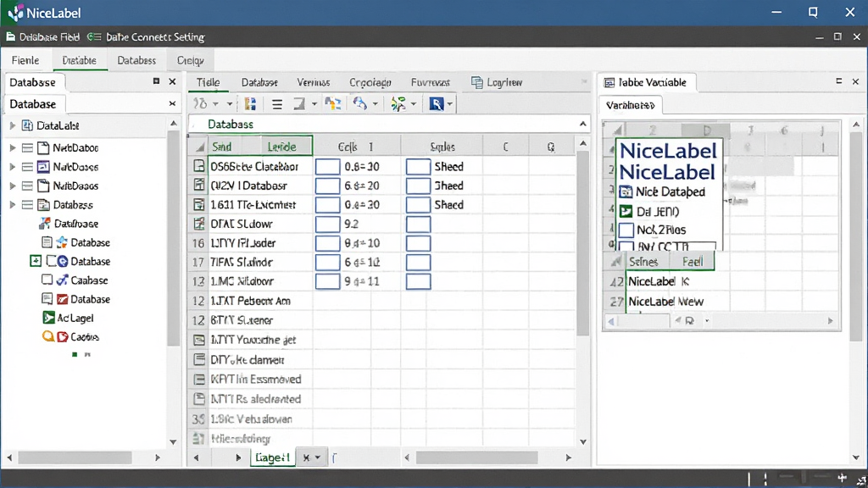Click the NiceLabel logo in the title bar

pyautogui.click(x=15, y=13)
